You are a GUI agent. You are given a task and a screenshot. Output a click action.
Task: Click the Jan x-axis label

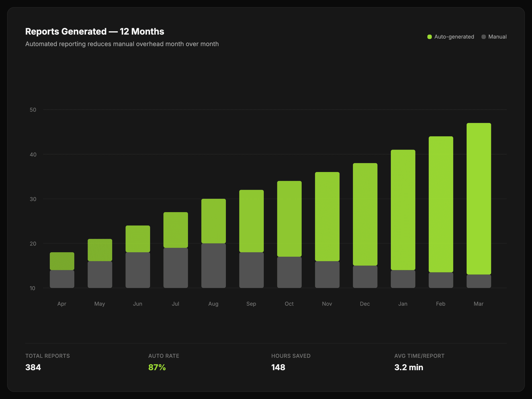point(403,304)
